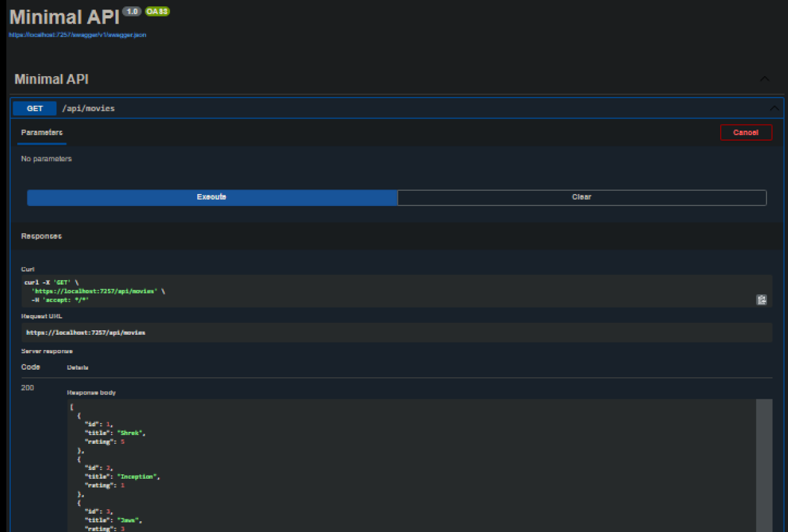Click the Execute button

(x=212, y=197)
